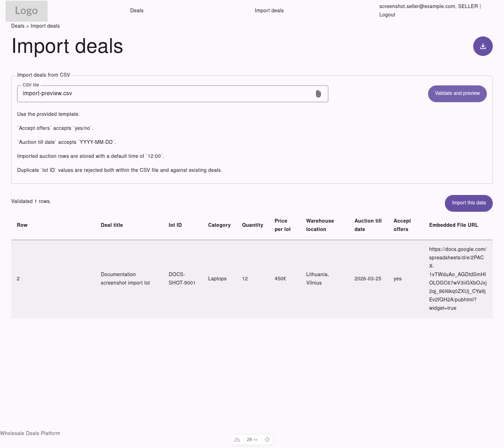Click the Deals breadcrumb link

click(x=17, y=26)
